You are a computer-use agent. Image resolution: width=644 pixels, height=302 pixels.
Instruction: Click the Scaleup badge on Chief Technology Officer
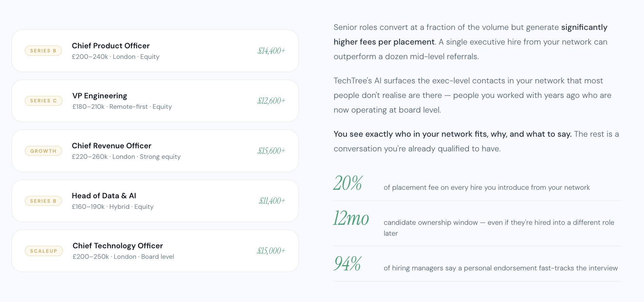click(x=44, y=251)
